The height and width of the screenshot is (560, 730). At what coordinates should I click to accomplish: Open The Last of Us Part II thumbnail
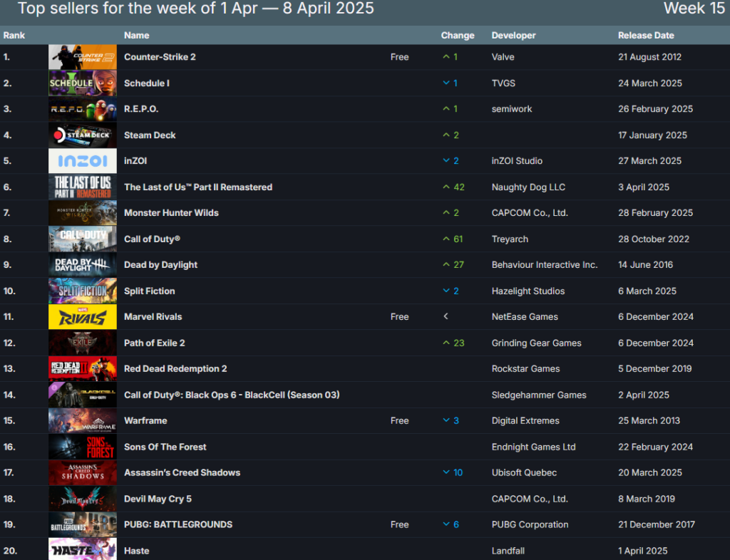83,187
